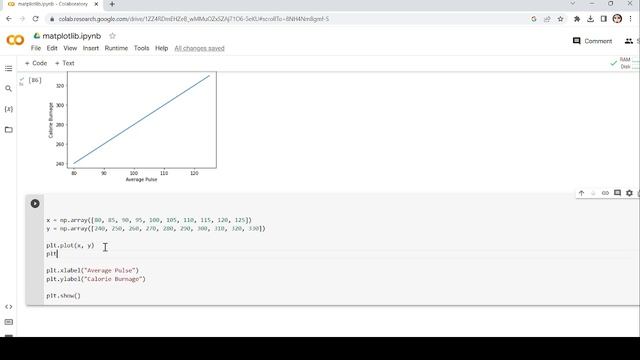Move cell down arrow
Image resolution: width=640 pixels, height=360 pixels.
(x=593, y=193)
